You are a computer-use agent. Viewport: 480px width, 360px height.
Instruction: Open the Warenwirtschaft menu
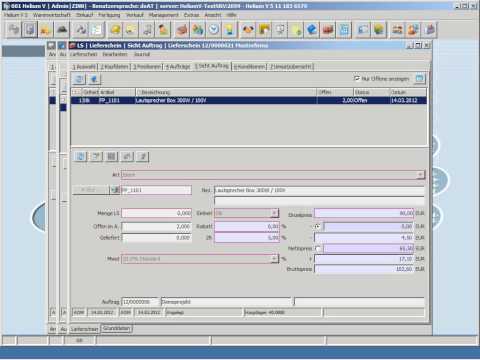(52, 15)
